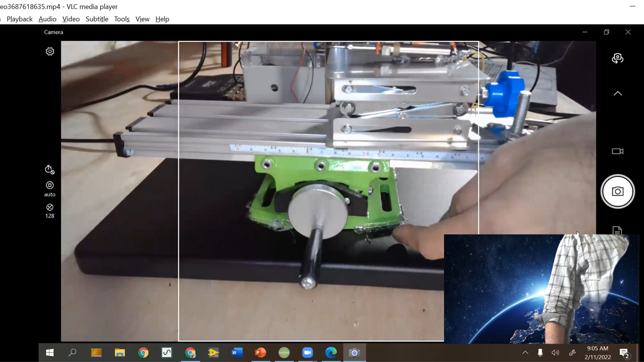644x362 pixels.
Task: Change the auto focus control in Camera
Action: pos(50,189)
